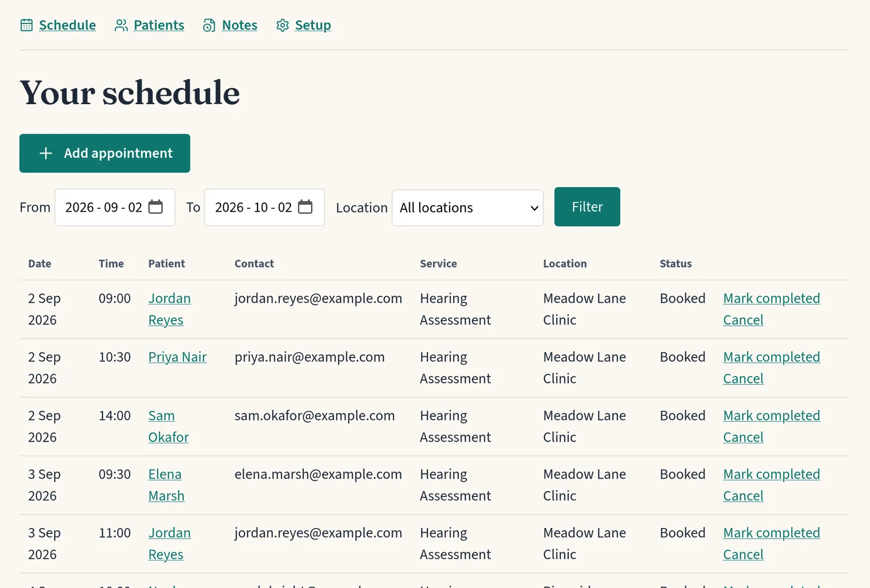Open the Notes section
This screenshot has width=870, height=588.
[x=240, y=25]
